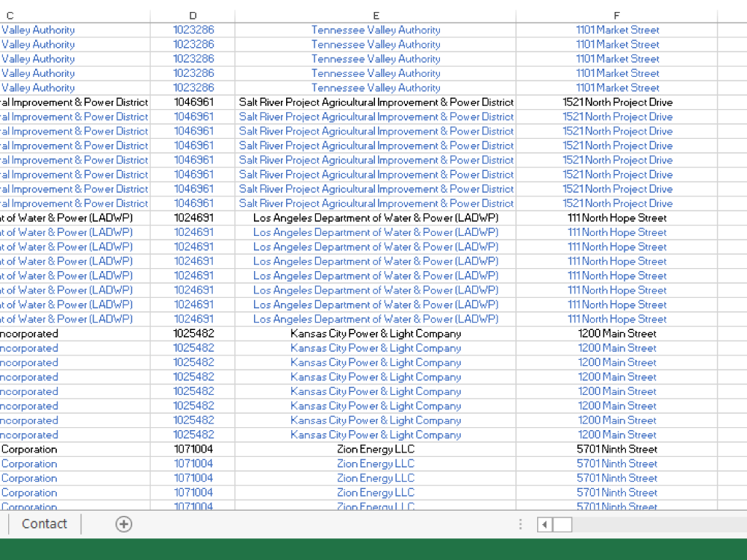
Task: Select the black-text 1200 Main Street cell
Action: (616, 333)
